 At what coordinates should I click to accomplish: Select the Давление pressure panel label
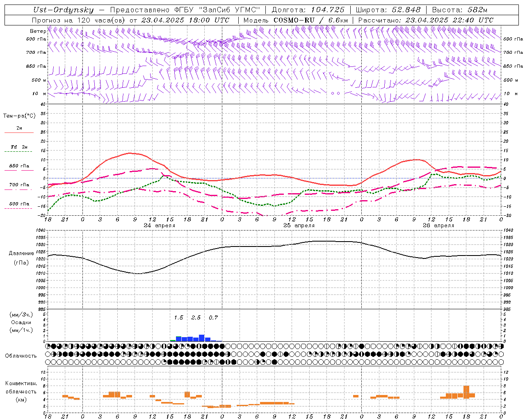tap(21, 253)
